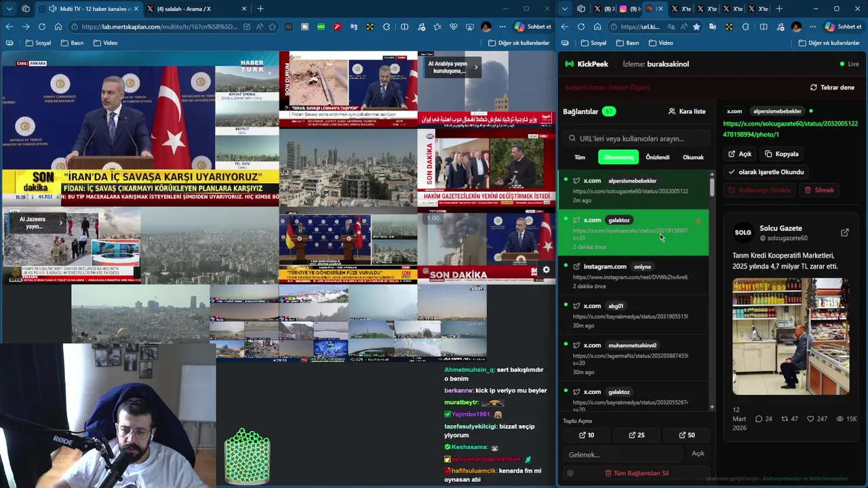The width and height of the screenshot is (868, 488).
Task: Bulk open 25 links
Action: coord(637,435)
